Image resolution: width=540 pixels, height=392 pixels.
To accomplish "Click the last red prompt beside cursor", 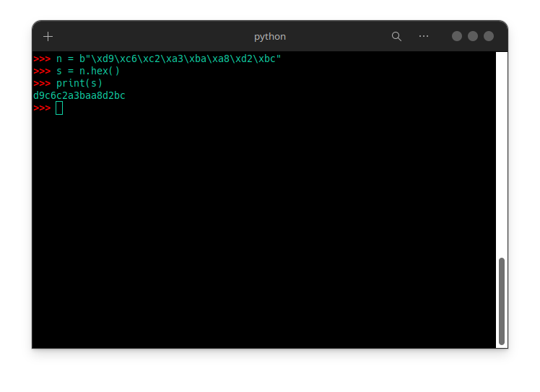I will click(42, 108).
